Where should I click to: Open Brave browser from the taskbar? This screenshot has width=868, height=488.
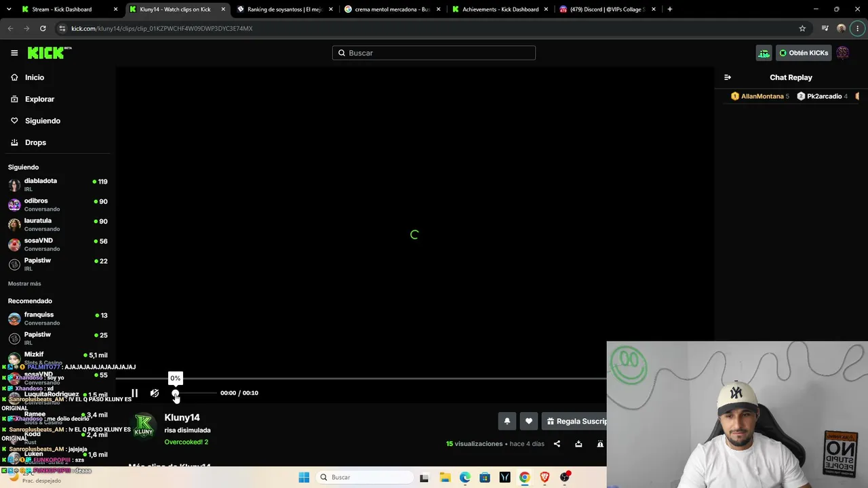545,477
